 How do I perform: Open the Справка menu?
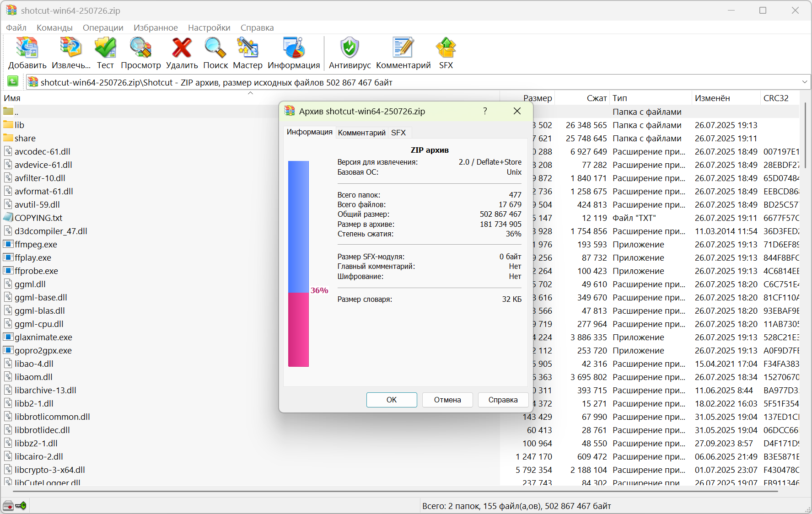[x=257, y=28]
